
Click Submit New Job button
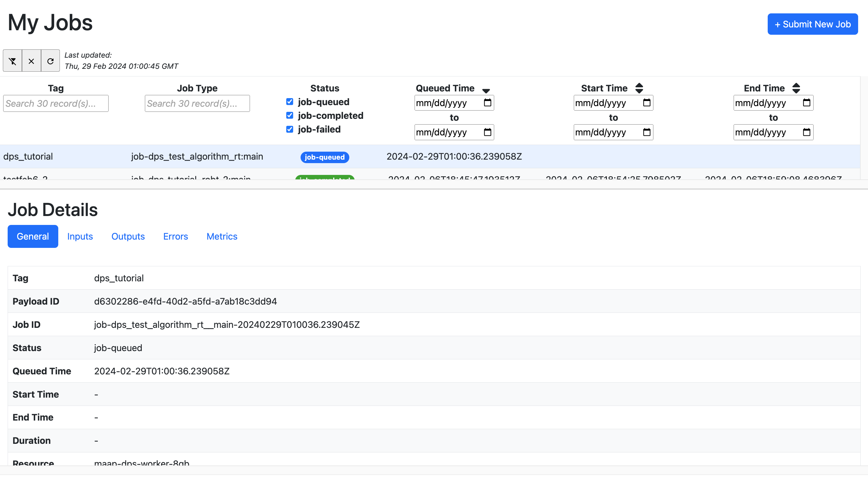812,24
